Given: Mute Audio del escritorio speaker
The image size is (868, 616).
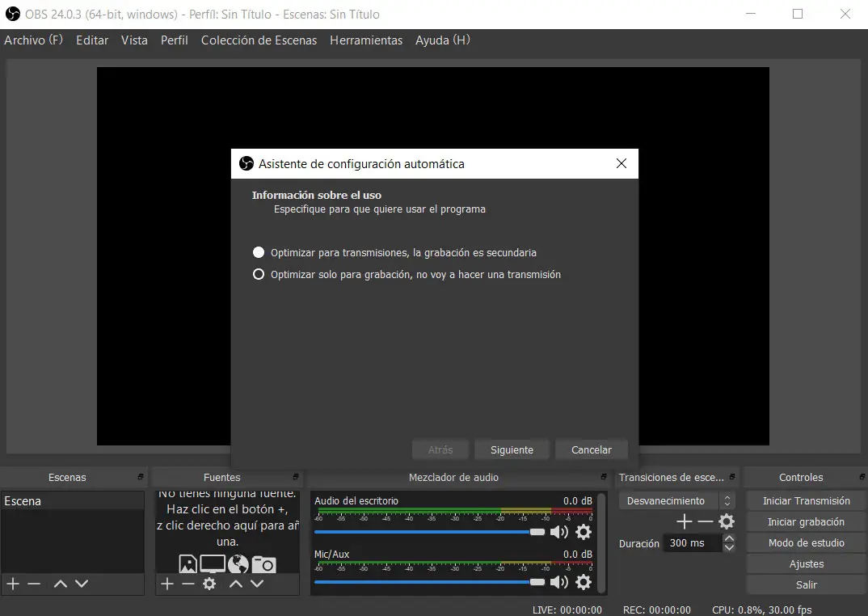Looking at the screenshot, I should [x=559, y=532].
